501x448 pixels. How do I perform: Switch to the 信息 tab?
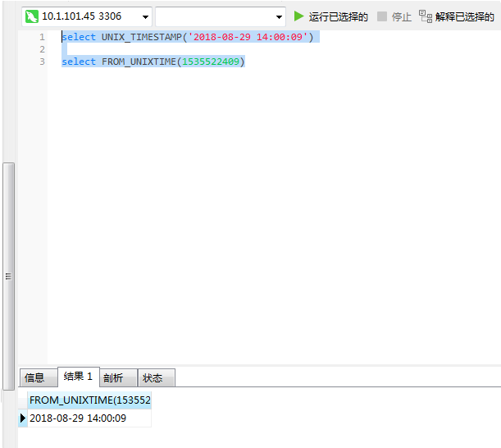tap(39, 377)
